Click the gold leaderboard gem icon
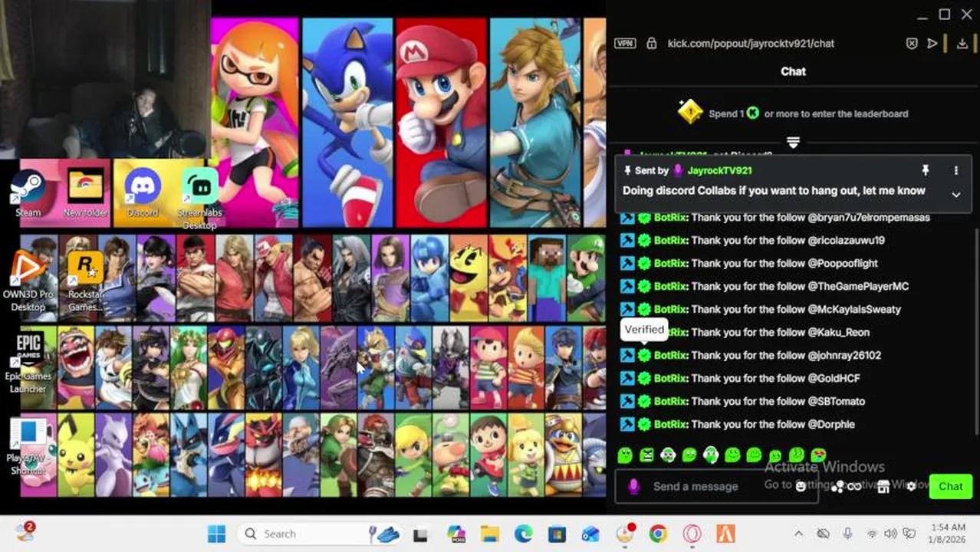 click(690, 112)
